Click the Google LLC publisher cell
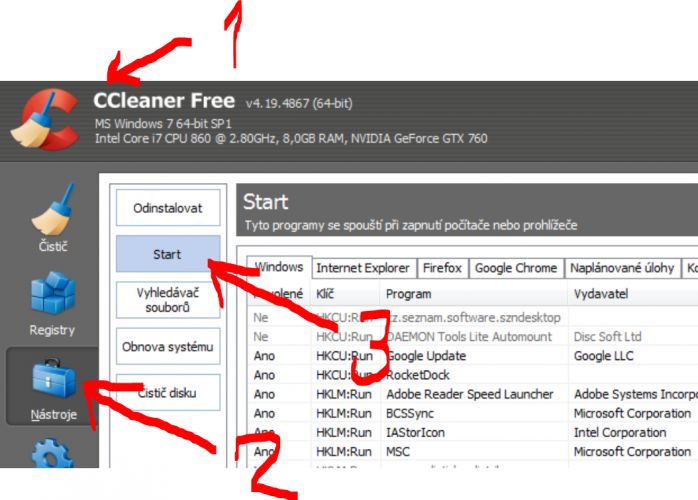This screenshot has height=500, width=698. point(604,356)
